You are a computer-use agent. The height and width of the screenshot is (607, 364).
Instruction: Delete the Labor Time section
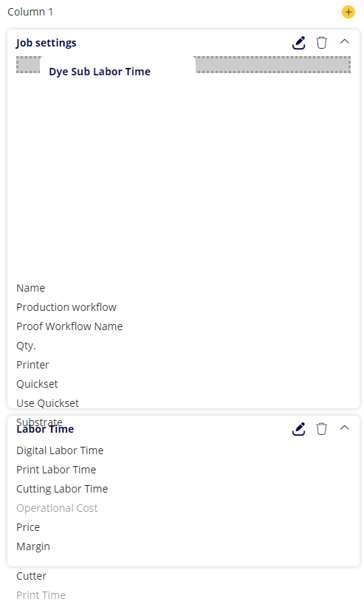click(x=321, y=428)
